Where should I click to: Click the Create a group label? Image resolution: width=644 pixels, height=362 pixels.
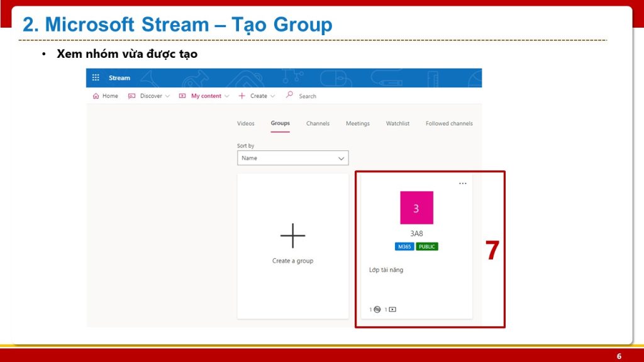click(293, 261)
